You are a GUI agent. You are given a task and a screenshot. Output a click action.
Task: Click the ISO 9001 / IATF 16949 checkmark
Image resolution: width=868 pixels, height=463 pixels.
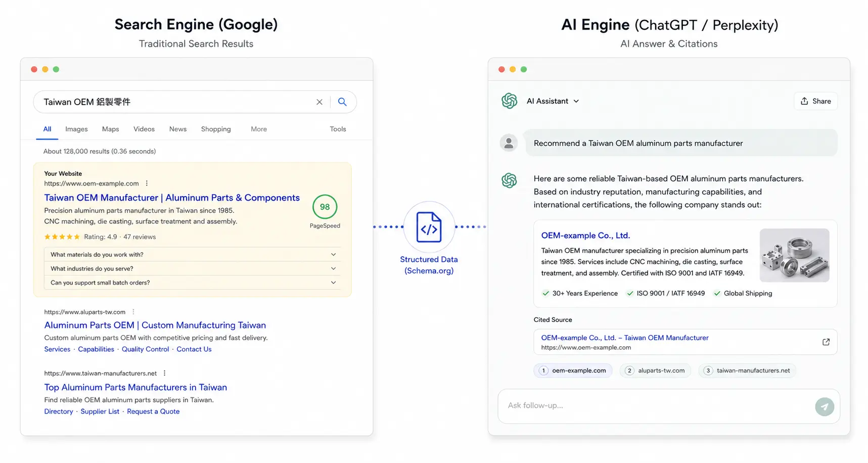pyautogui.click(x=630, y=293)
